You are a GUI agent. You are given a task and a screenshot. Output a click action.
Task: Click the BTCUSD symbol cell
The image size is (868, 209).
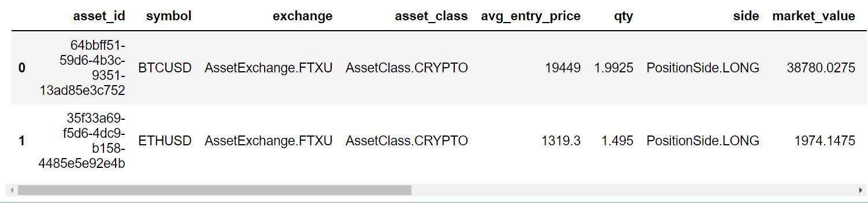(165, 68)
